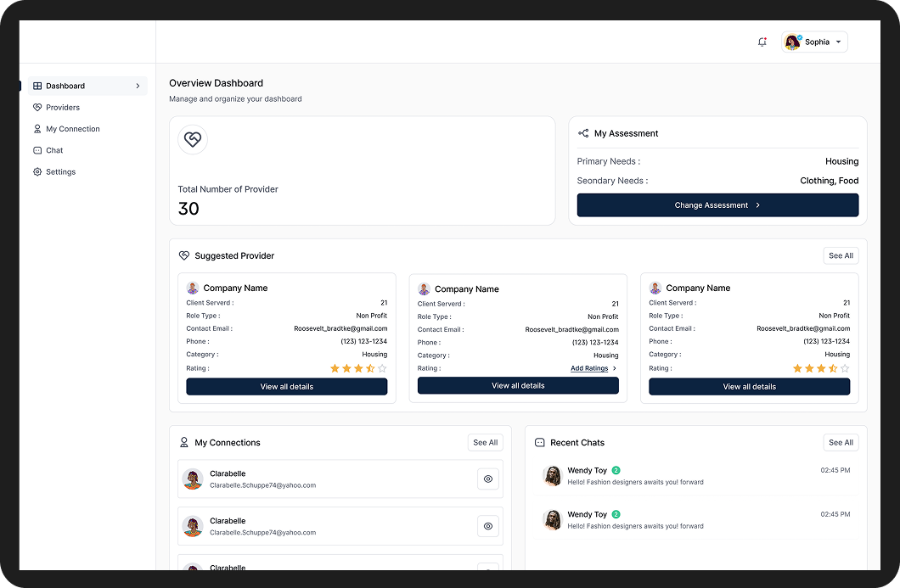Click the Dashboard grid icon in sidebar
Screen dimensions: 900x588
click(37, 86)
